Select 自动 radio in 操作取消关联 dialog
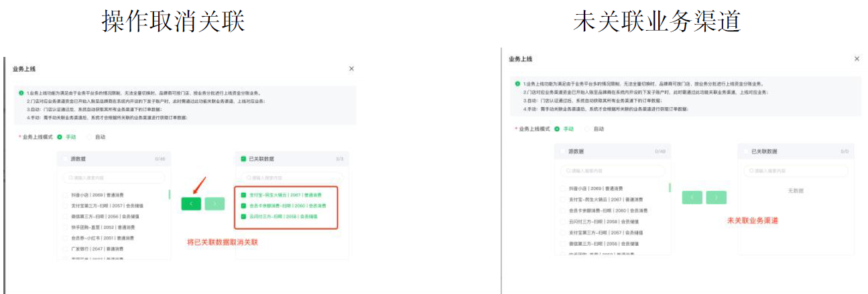This screenshot has height=294, width=868. point(89,137)
